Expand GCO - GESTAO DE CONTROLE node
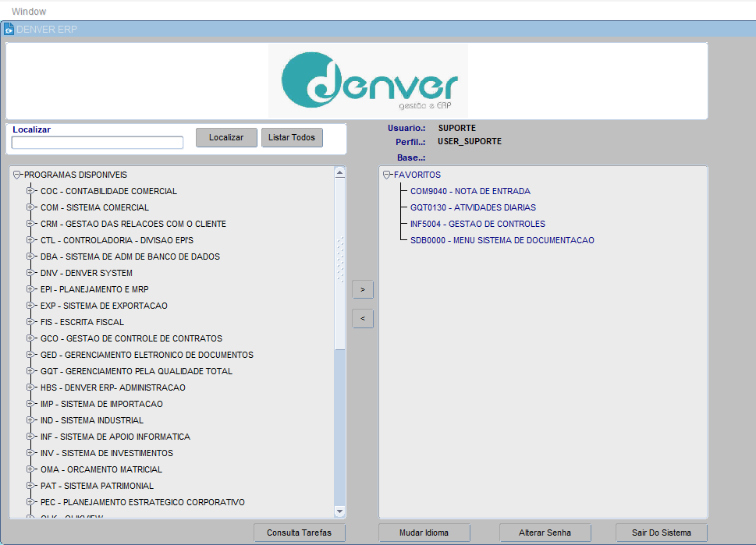 pyautogui.click(x=30, y=338)
